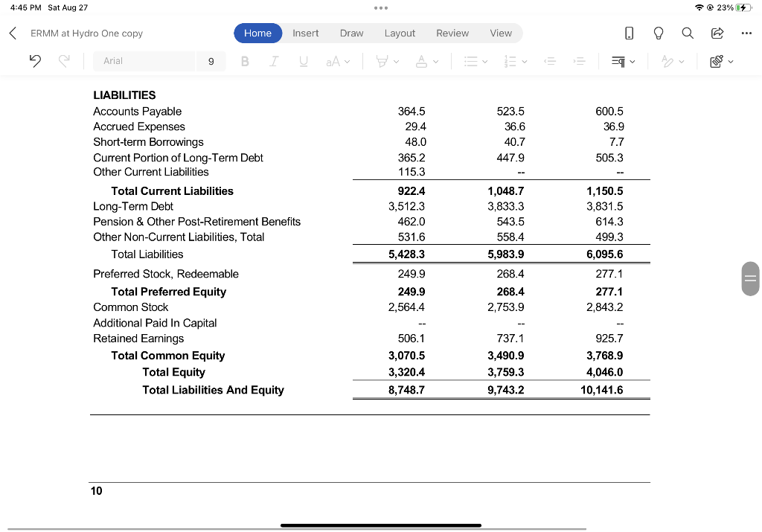Open Search with the magnifying glass icon

pyautogui.click(x=686, y=33)
